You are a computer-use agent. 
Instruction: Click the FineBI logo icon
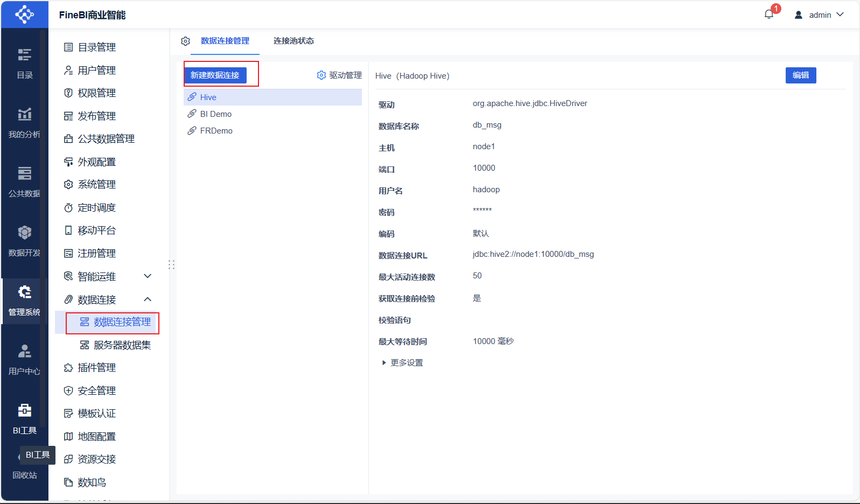click(x=24, y=15)
